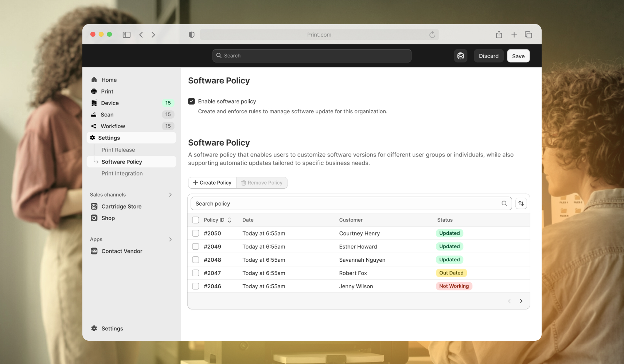The image size is (624, 364).
Task: Click the user avatar icon beside Discard
Action: tap(461, 56)
